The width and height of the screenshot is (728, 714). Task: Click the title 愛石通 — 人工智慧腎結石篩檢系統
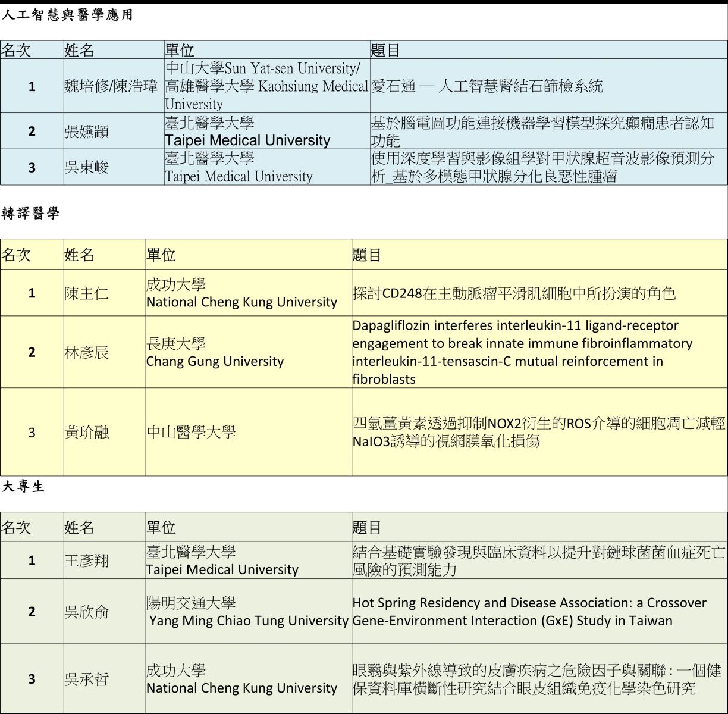pyautogui.click(x=487, y=86)
